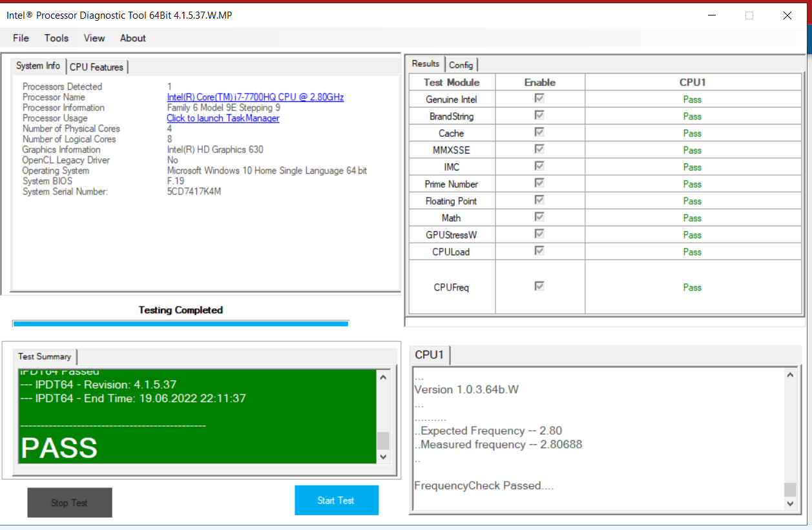Viewport: 812px width, 530px height.
Task: Click the System BIOS F.19 value
Action: [176, 181]
